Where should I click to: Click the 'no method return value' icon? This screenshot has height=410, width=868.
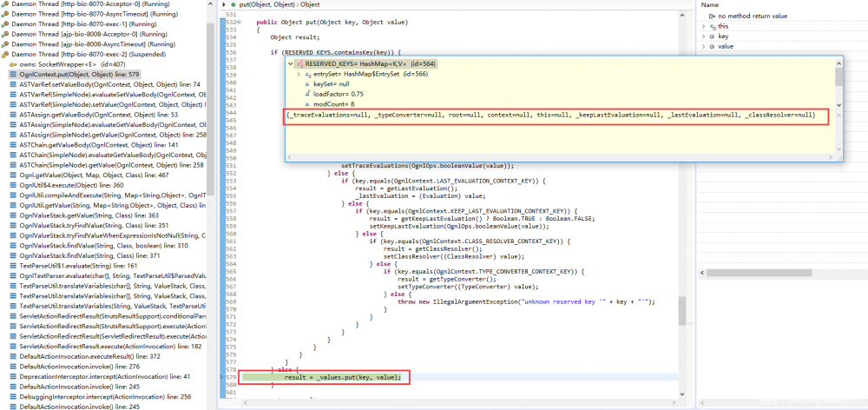(713, 16)
